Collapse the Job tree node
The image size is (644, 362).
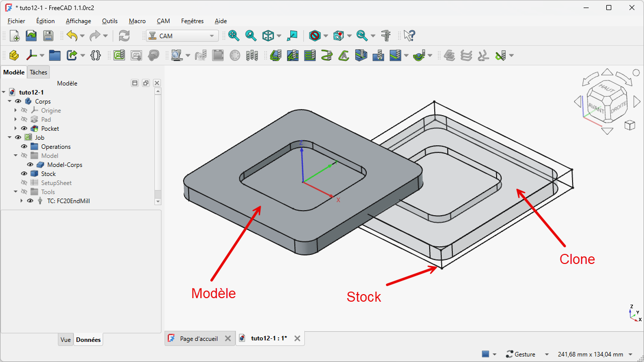click(x=10, y=138)
